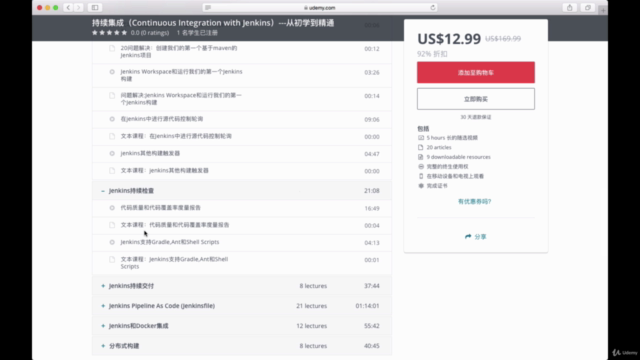640x360 pixels.
Task: Open a new tab with plus button
Action: point(603,10)
